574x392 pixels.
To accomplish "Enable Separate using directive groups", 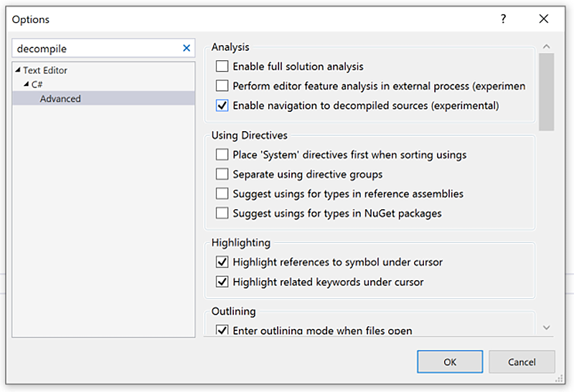I will 222,174.
